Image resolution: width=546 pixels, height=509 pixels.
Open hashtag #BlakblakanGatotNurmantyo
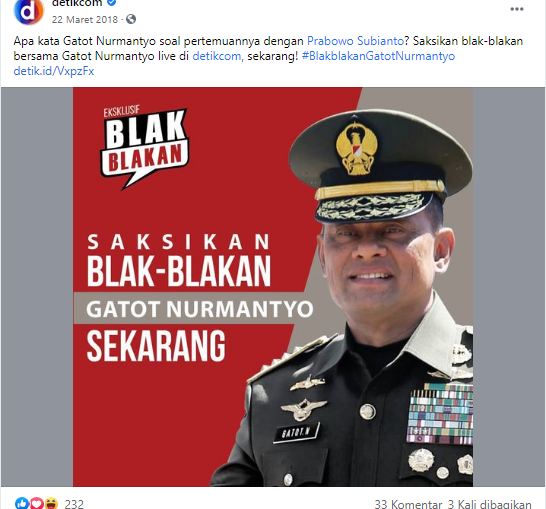(x=379, y=56)
